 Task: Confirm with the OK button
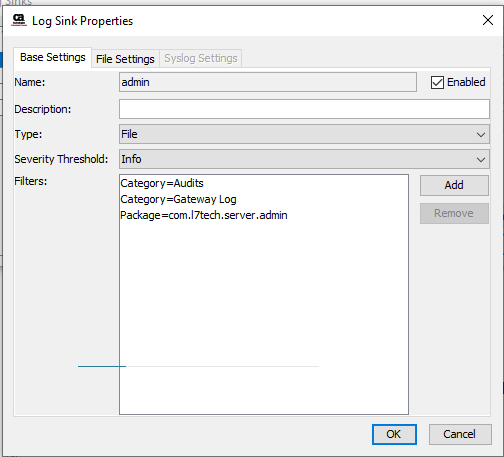click(x=394, y=434)
